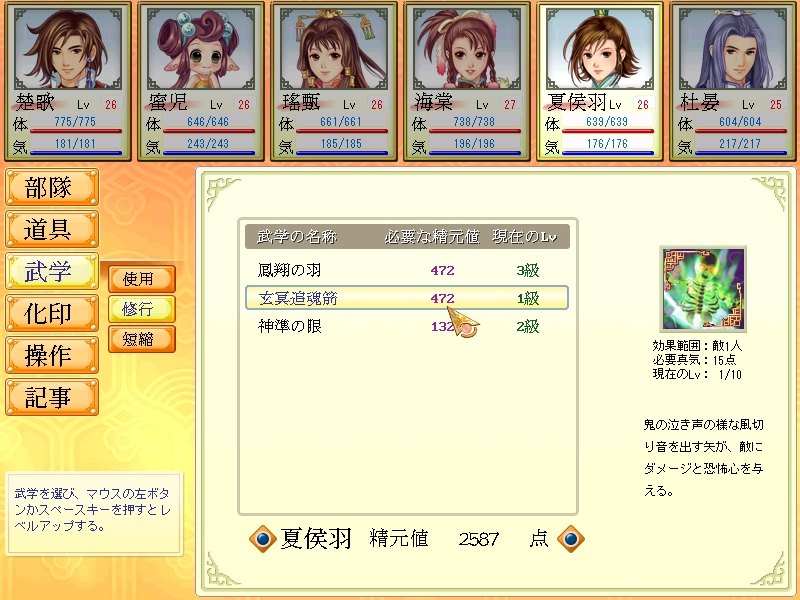Open the 化印 menu
800x600 pixels.
(52, 313)
